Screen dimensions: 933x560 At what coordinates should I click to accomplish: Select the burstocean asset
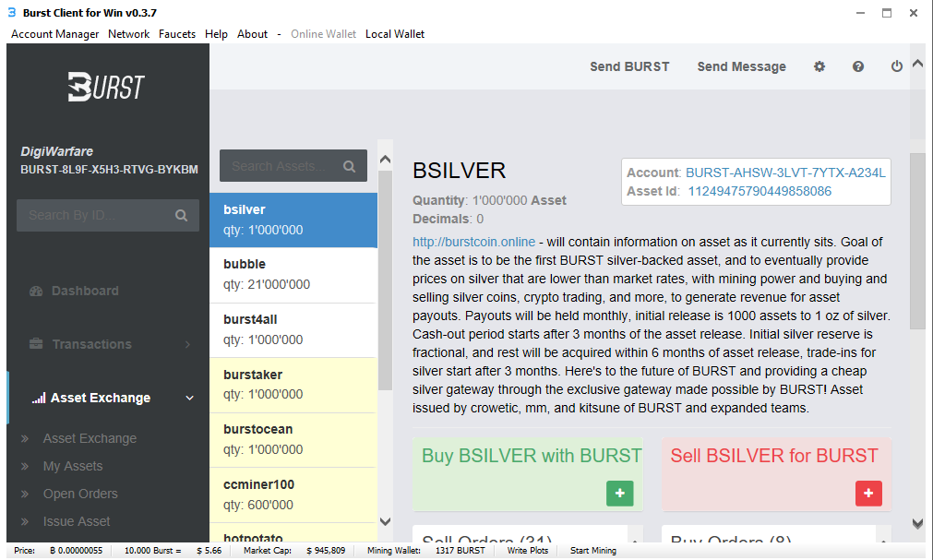point(293,440)
